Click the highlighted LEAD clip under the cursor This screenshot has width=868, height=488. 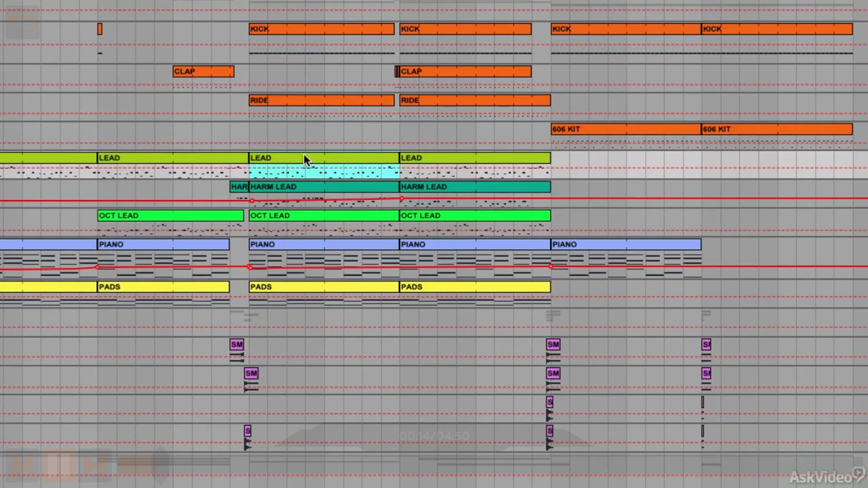coord(324,158)
